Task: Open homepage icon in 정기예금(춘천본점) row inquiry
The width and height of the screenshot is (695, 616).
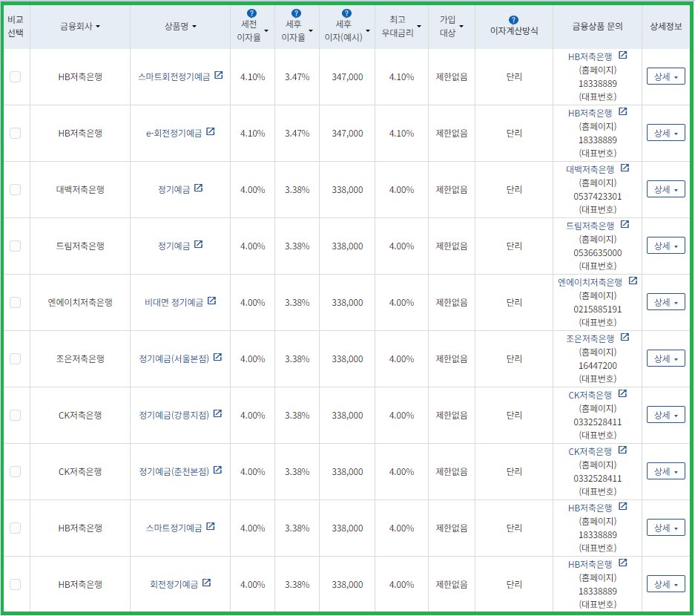Action: pos(622,450)
